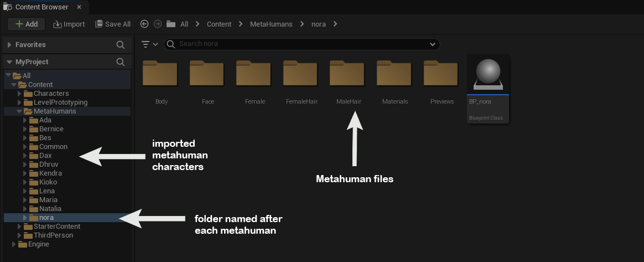
Task: Select the Content breadcrumb
Action: [x=219, y=24]
